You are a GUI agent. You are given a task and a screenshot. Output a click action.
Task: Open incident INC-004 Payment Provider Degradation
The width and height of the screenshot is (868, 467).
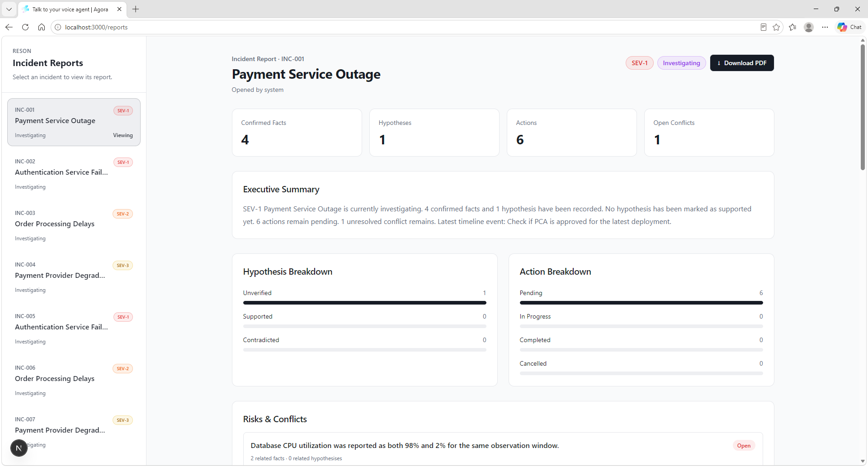click(74, 277)
